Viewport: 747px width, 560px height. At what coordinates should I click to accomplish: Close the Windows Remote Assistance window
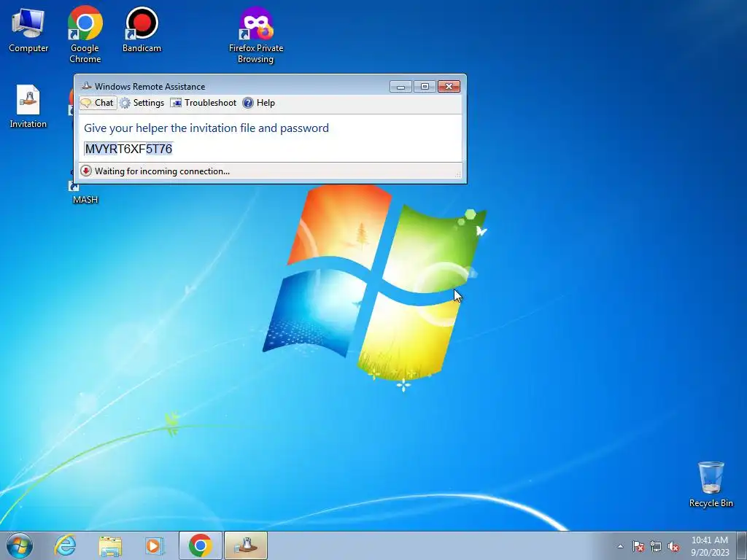click(449, 86)
